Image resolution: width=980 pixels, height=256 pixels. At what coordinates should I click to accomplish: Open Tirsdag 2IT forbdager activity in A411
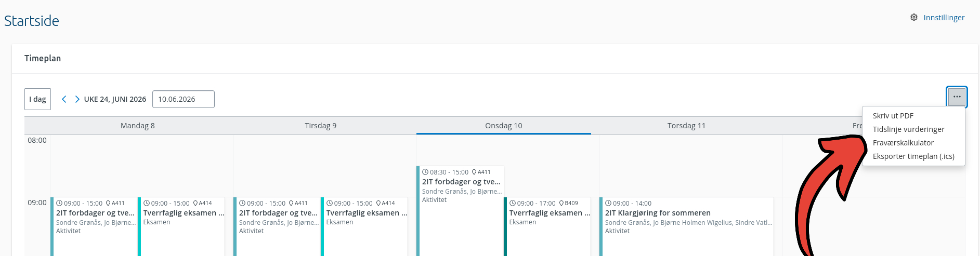tap(277, 226)
